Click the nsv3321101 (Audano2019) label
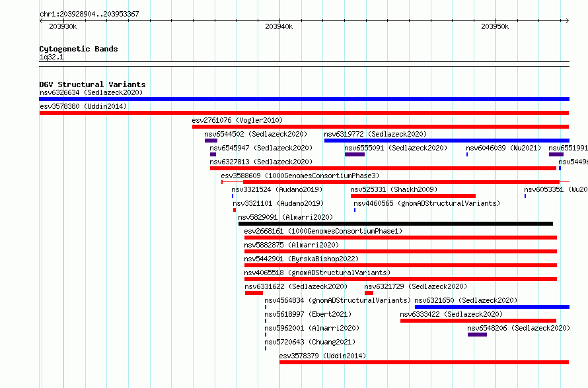 click(278, 203)
